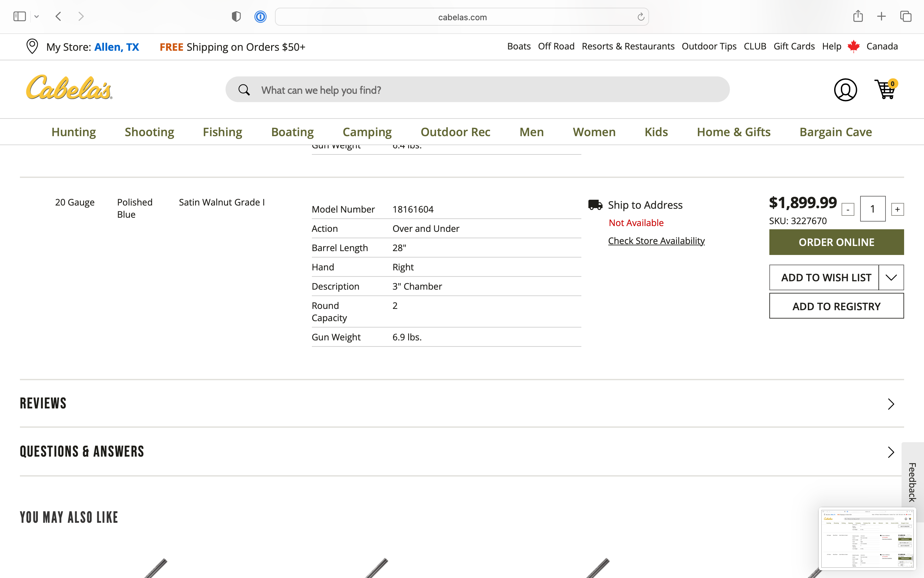The height and width of the screenshot is (578, 924).
Task: Open the user account icon
Action: click(845, 90)
